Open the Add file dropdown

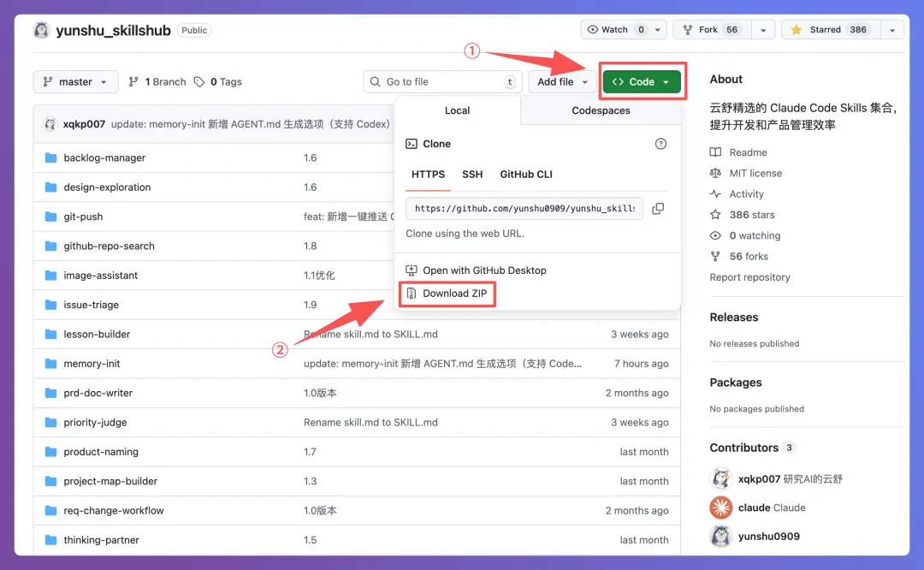562,82
